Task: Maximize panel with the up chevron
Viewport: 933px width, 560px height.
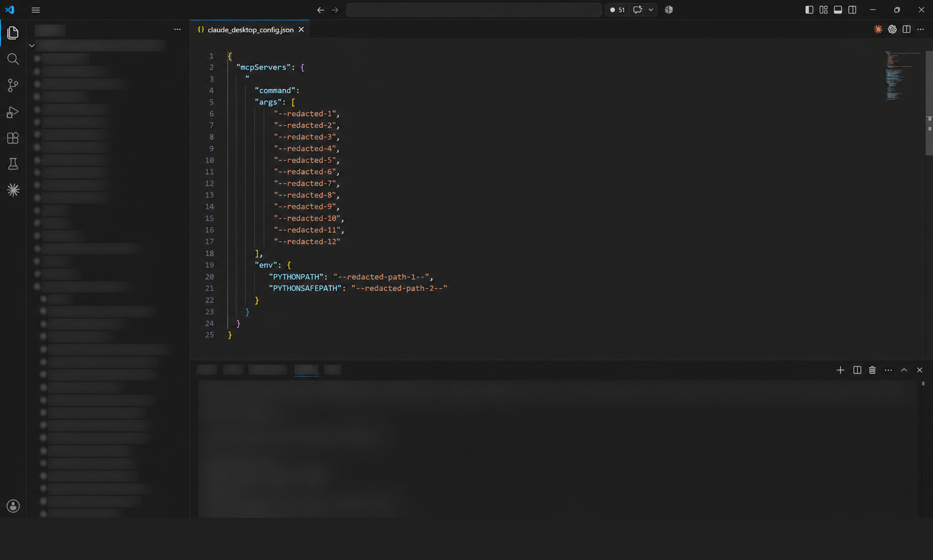Action: click(904, 370)
